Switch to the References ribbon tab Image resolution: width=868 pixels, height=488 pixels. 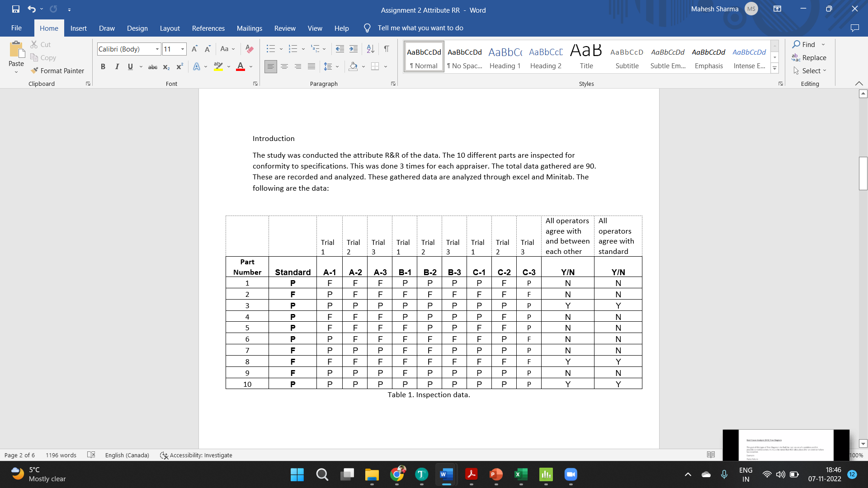click(208, 28)
